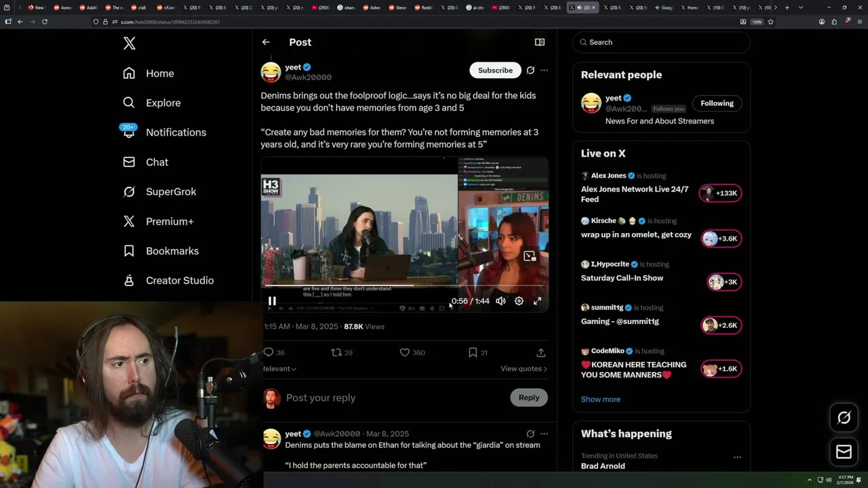Open the list all tabs dropdown

point(800,7)
